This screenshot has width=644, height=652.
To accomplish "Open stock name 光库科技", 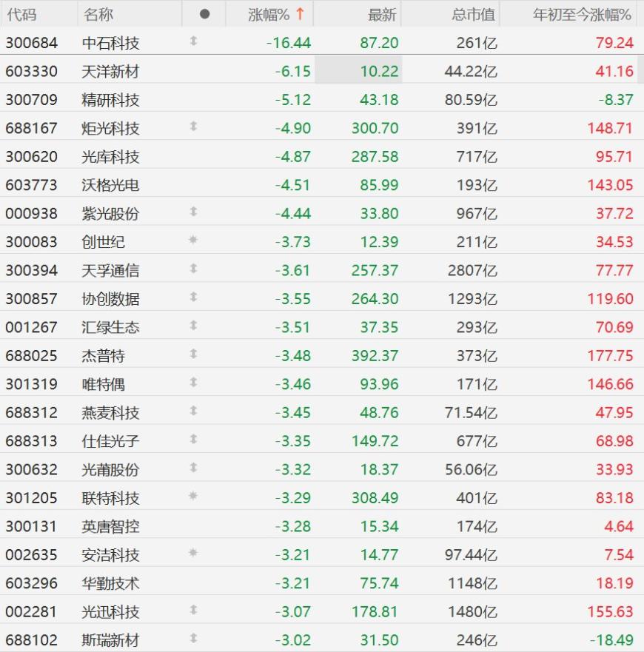I will 110,157.
